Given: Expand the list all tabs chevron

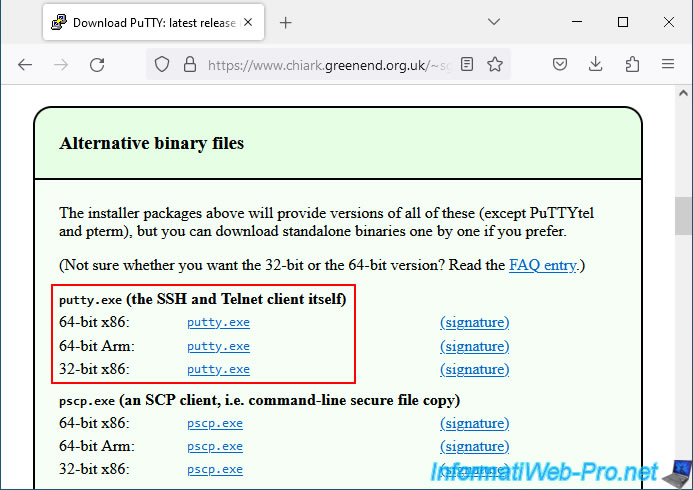Looking at the screenshot, I should [494, 22].
